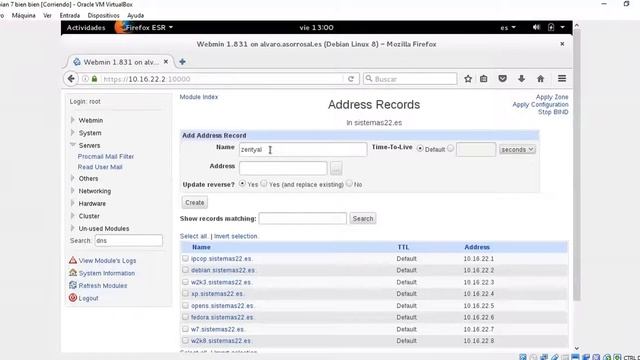Viewport: 640px width, 360px height.
Task: Check the w2k3.sistemas22.es row checkbox
Action: point(185,282)
